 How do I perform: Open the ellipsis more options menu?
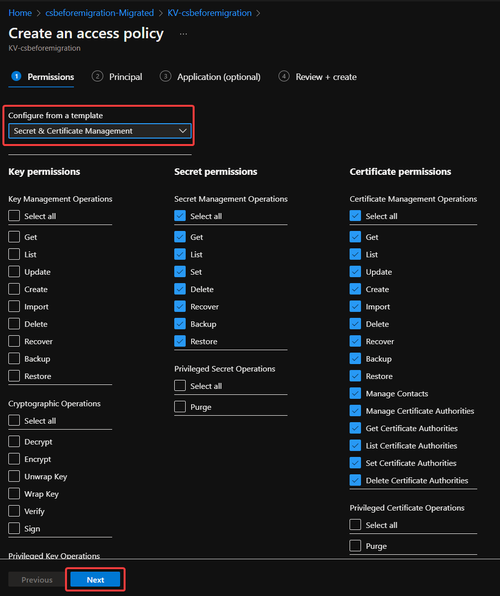coord(183,34)
